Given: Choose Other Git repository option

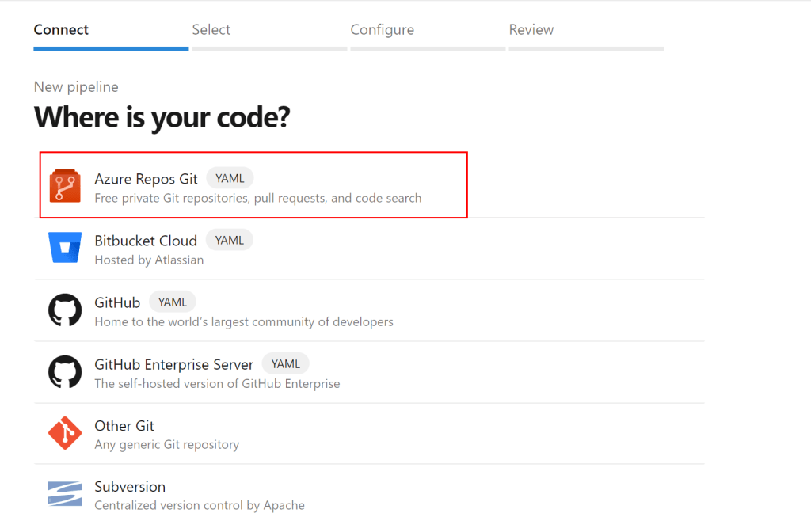Looking at the screenshot, I should pos(124,426).
